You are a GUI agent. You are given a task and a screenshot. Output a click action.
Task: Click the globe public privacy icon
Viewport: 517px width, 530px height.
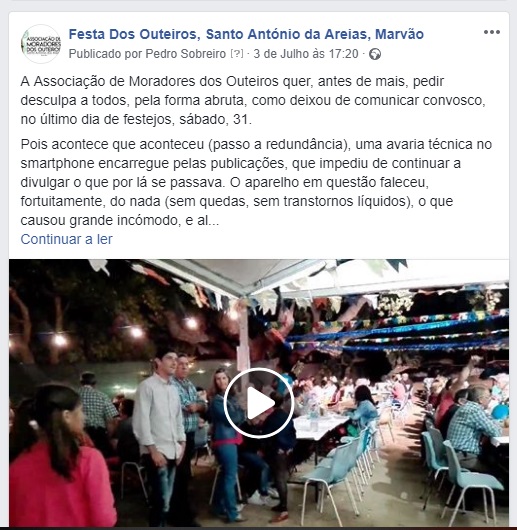[x=375, y=54]
